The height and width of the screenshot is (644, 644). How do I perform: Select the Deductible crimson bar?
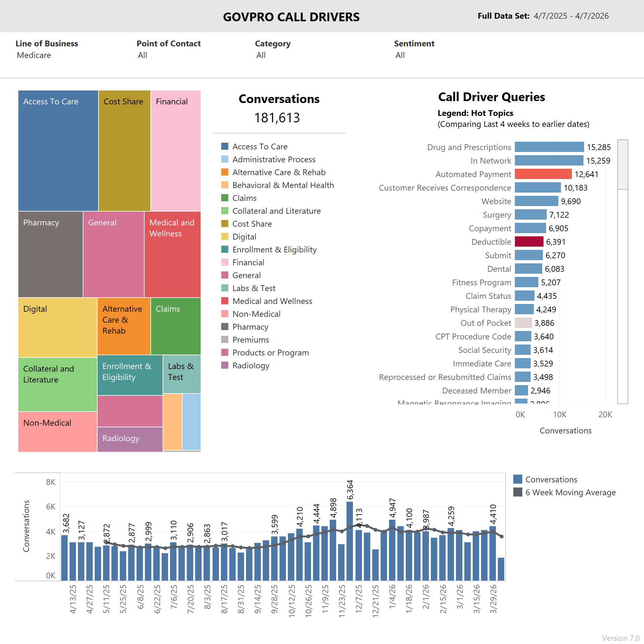529,242
